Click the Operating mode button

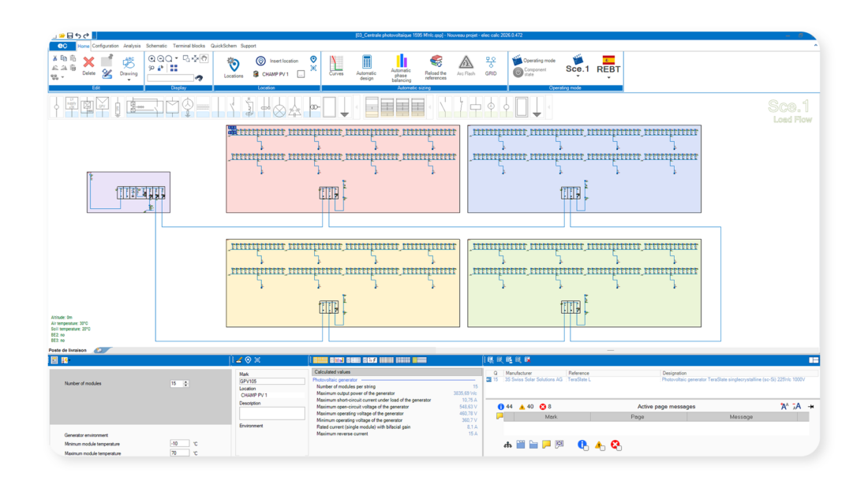(538, 61)
